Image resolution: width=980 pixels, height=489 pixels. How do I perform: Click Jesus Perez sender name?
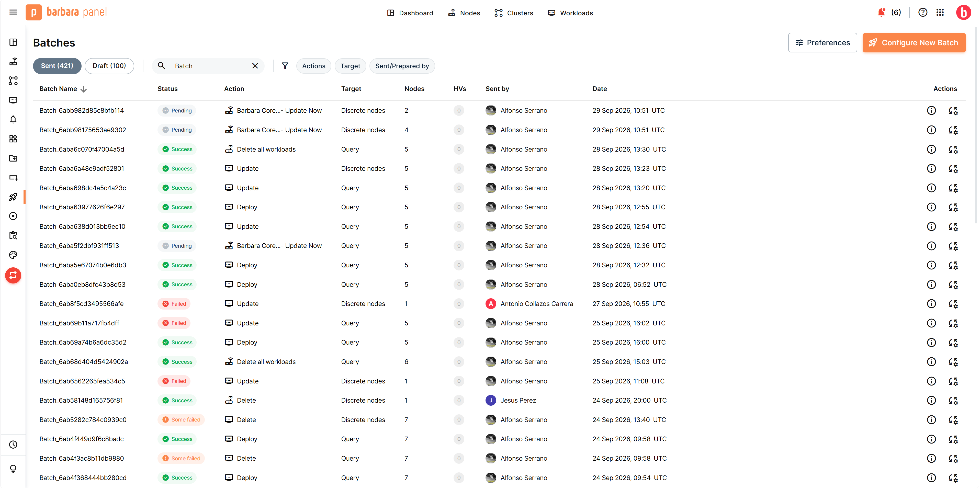[x=518, y=400]
